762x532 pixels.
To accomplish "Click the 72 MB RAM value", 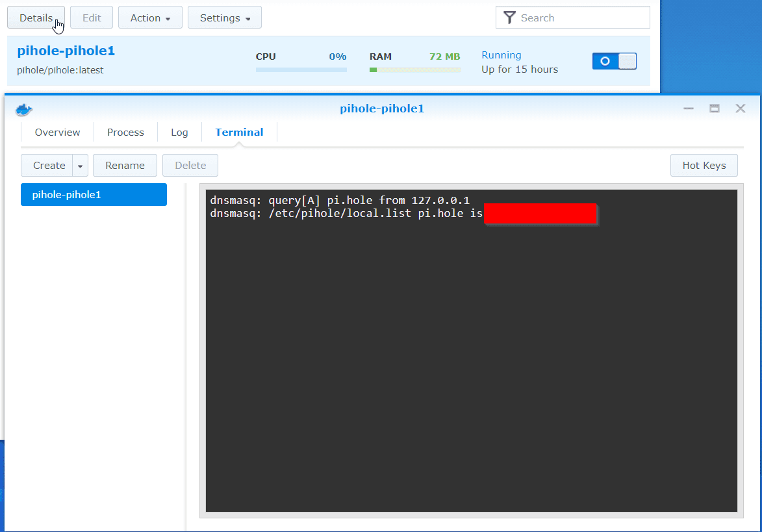I will pos(444,57).
